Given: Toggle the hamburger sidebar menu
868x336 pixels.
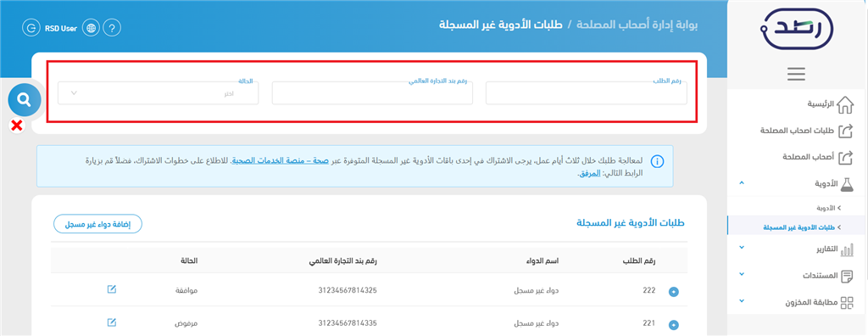Looking at the screenshot, I should pyautogui.click(x=796, y=74).
